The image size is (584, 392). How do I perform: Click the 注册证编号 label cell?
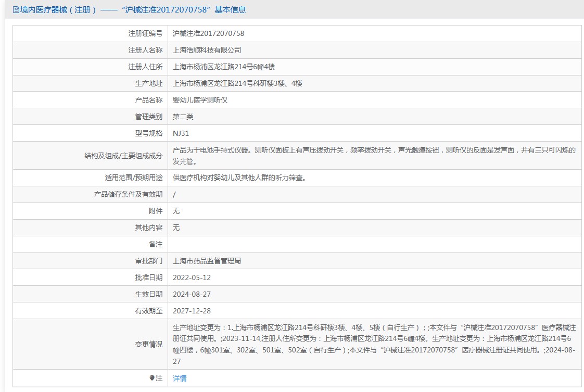pyautogui.click(x=146, y=33)
